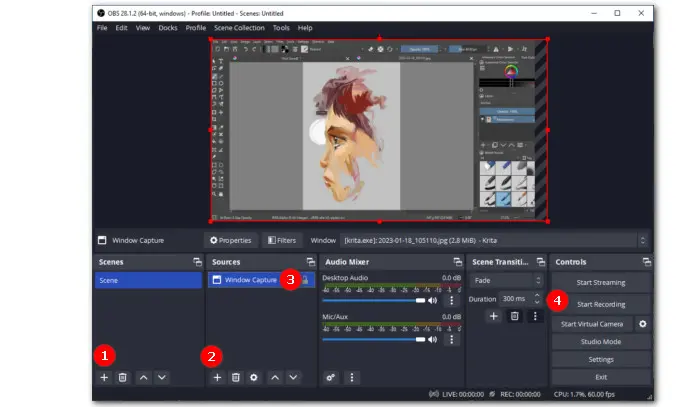Open source Properties button above the docks
This screenshot has height=407, width=700.
[231, 241]
